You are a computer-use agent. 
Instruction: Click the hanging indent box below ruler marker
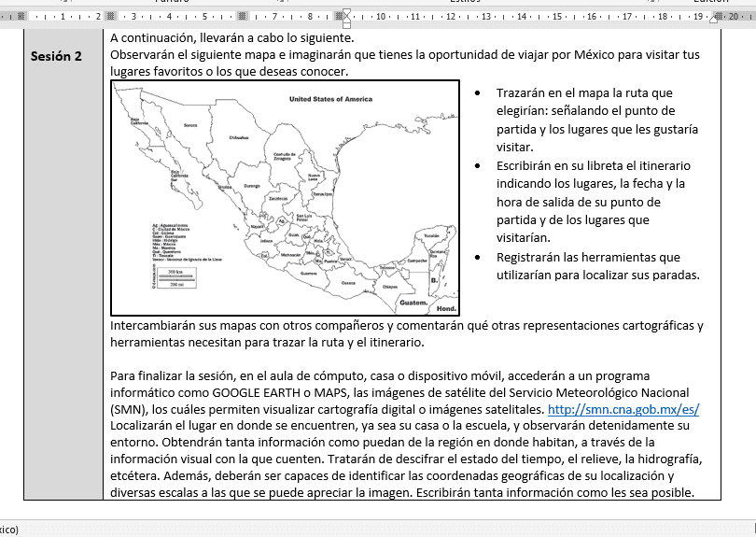346,24
